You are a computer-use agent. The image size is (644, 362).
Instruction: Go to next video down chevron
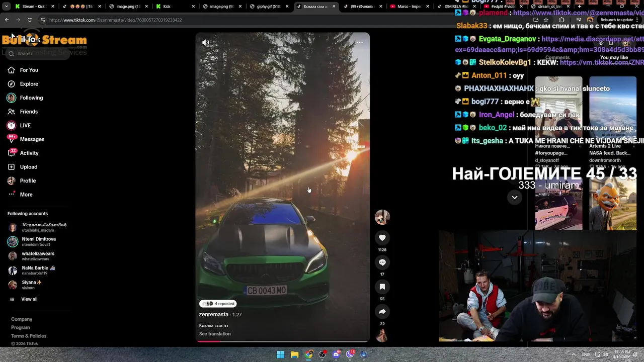click(x=514, y=197)
